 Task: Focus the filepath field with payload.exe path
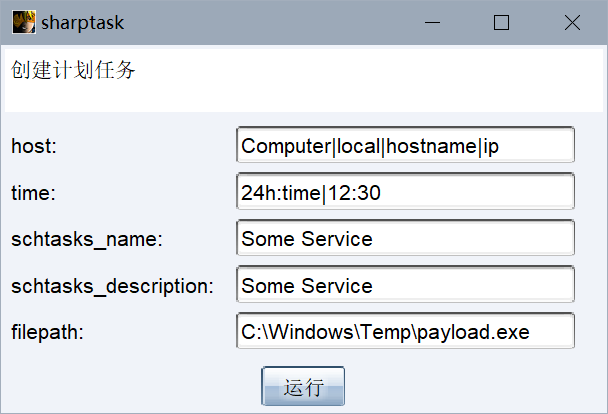[405, 331]
